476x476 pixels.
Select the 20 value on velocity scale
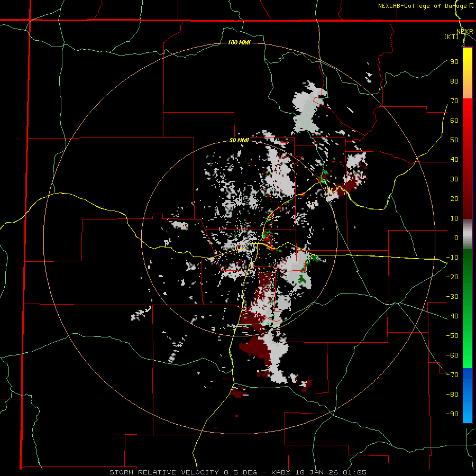(x=454, y=198)
